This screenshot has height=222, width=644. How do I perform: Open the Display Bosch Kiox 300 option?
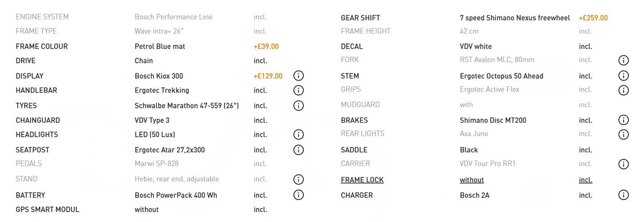pos(159,76)
